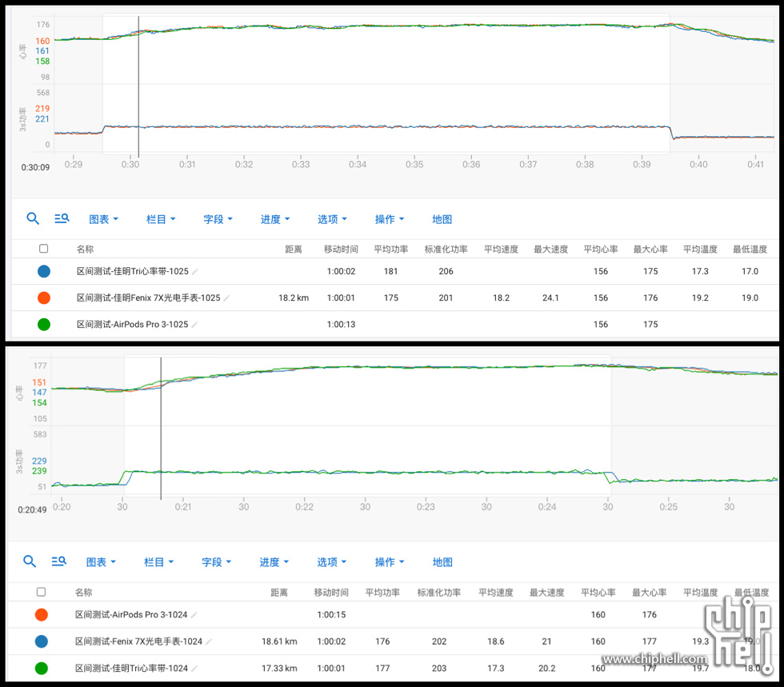Open the 栏目 dropdown in the upper panel
Image resolution: width=784 pixels, height=687 pixels.
click(x=161, y=219)
